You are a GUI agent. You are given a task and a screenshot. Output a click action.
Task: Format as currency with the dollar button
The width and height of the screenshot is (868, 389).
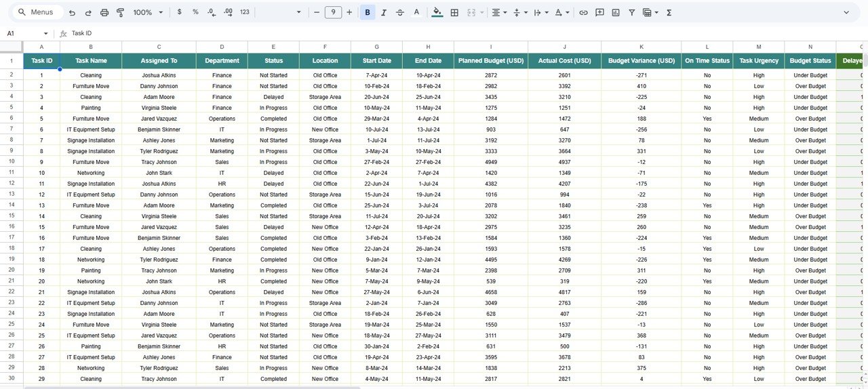[179, 12]
